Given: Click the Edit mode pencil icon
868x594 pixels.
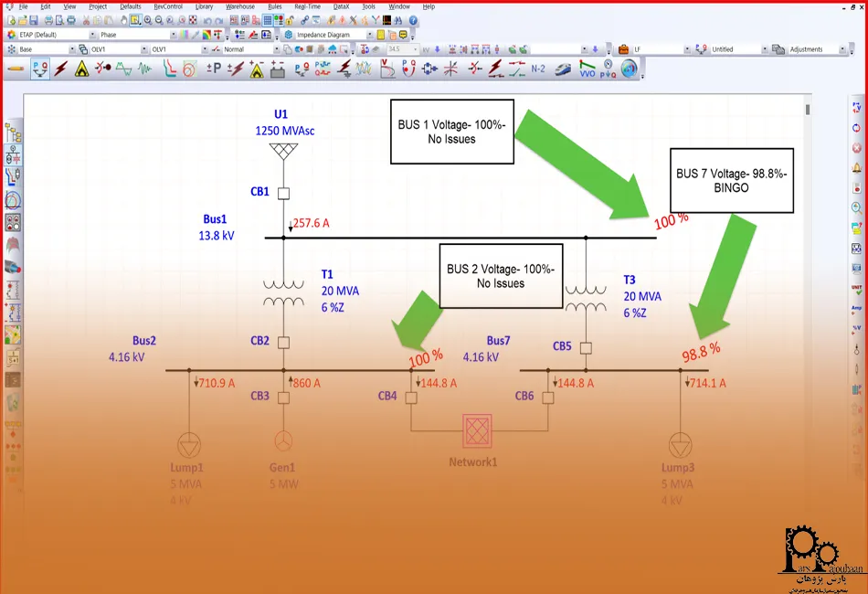Looking at the screenshot, I should (x=16, y=69).
